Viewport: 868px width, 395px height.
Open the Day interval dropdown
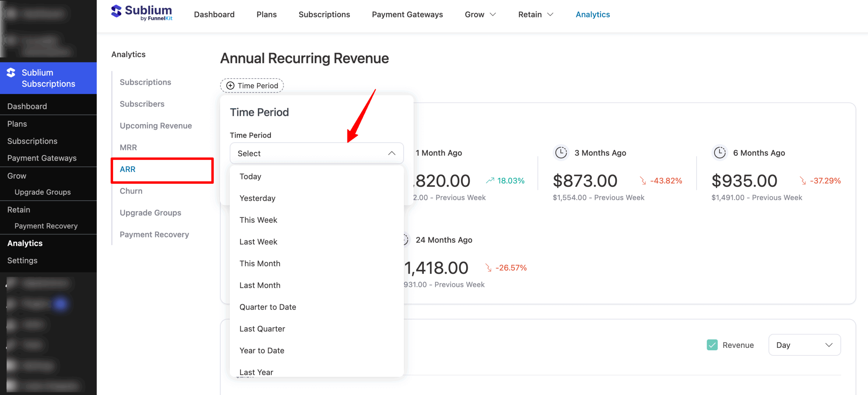[x=804, y=345]
